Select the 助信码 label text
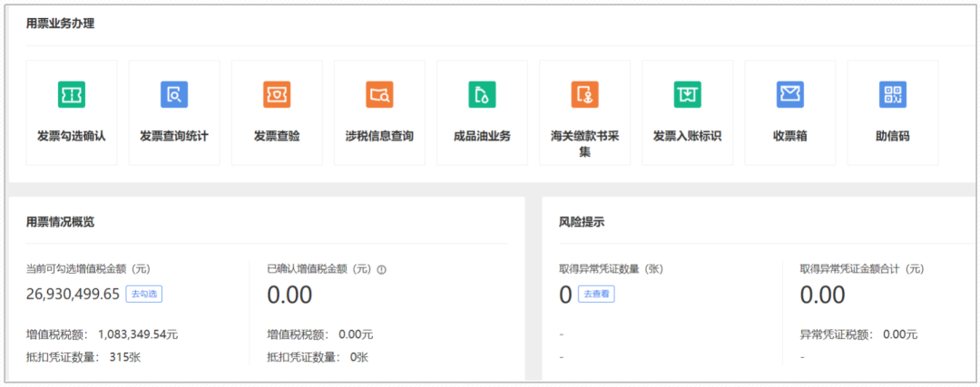The image size is (980, 387). point(893,136)
